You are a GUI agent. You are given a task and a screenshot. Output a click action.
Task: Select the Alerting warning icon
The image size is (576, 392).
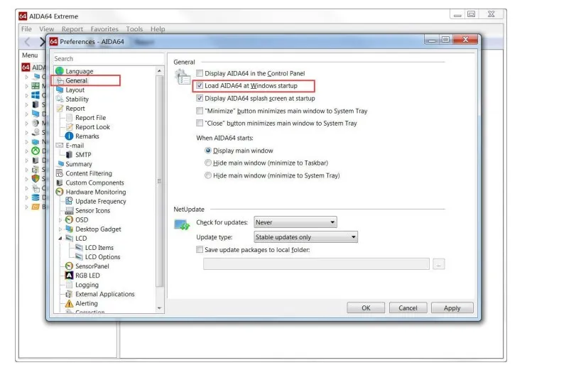[69, 303]
